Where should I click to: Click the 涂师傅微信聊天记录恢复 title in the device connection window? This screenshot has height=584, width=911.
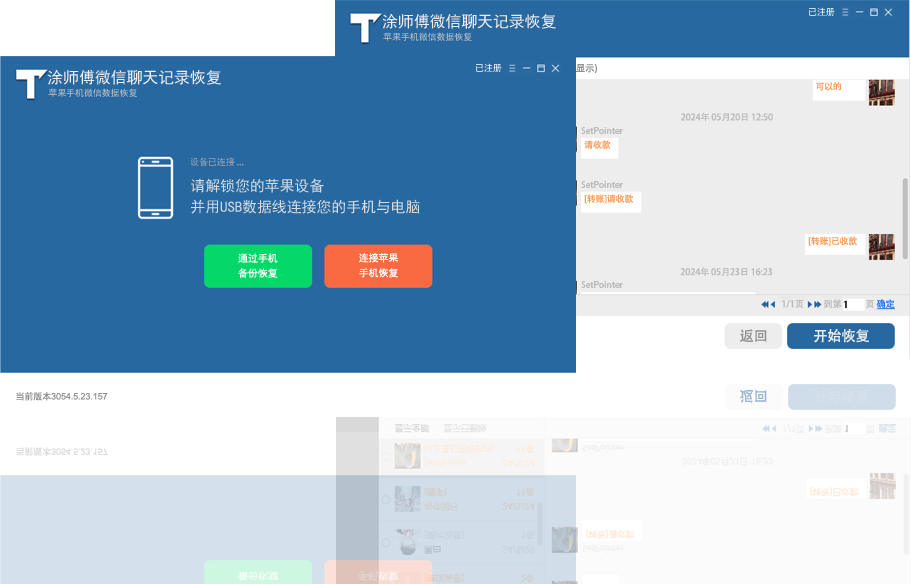point(134,77)
